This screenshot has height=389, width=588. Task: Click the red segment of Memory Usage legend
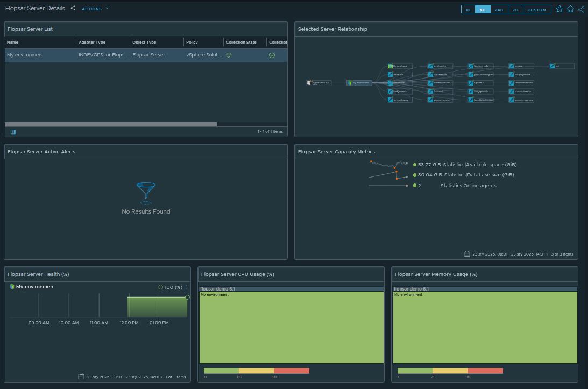coord(485,371)
